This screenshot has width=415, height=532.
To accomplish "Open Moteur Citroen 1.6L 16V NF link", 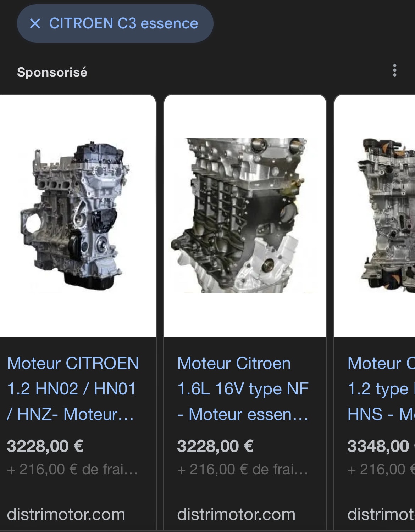I will click(243, 388).
